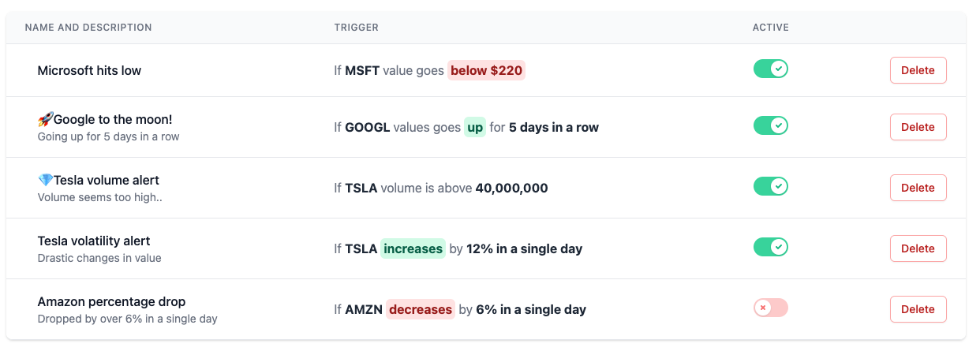Open the Microsoft hits low alert name
The height and width of the screenshot is (351, 980).
(x=89, y=70)
